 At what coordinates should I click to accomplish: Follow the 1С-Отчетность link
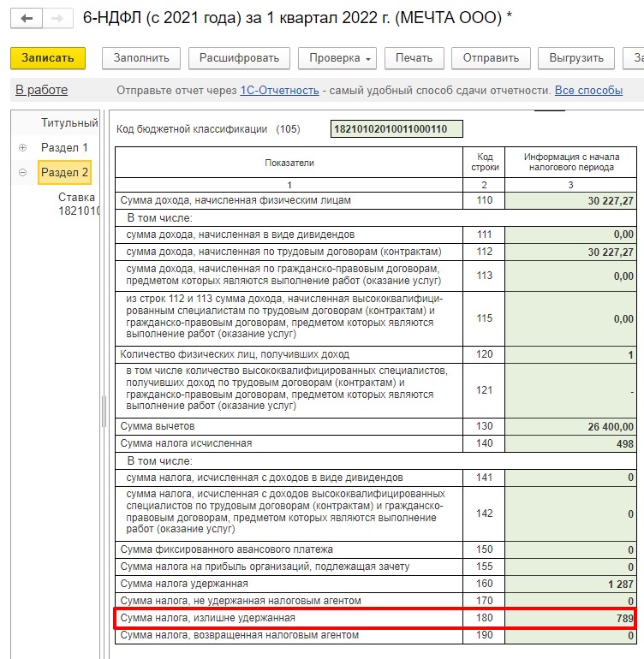click(x=279, y=91)
